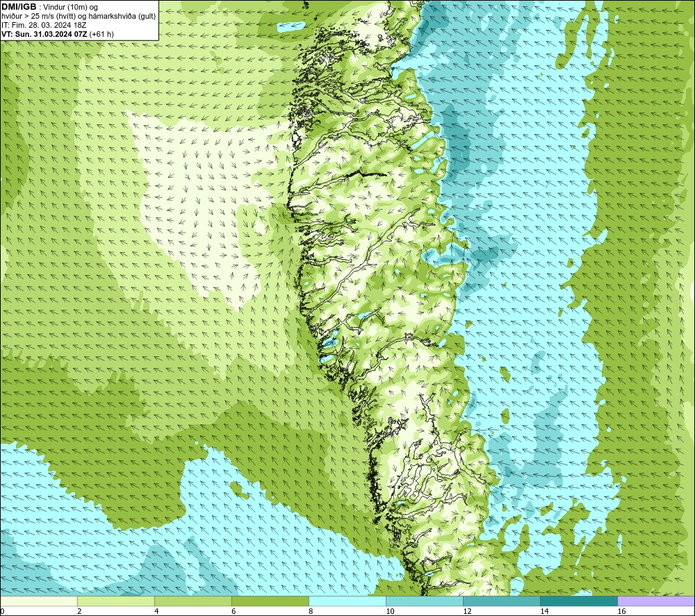Click the legend label '6'
Viewport: 695px width, 616px height.
pos(234,612)
